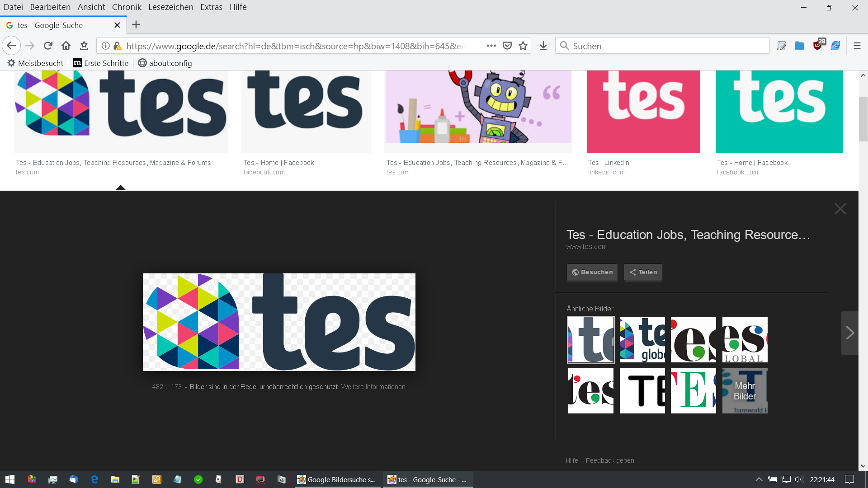Image resolution: width=868 pixels, height=488 pixels.
Task: Open the uBlock extension icon
Action: [817, 45]
